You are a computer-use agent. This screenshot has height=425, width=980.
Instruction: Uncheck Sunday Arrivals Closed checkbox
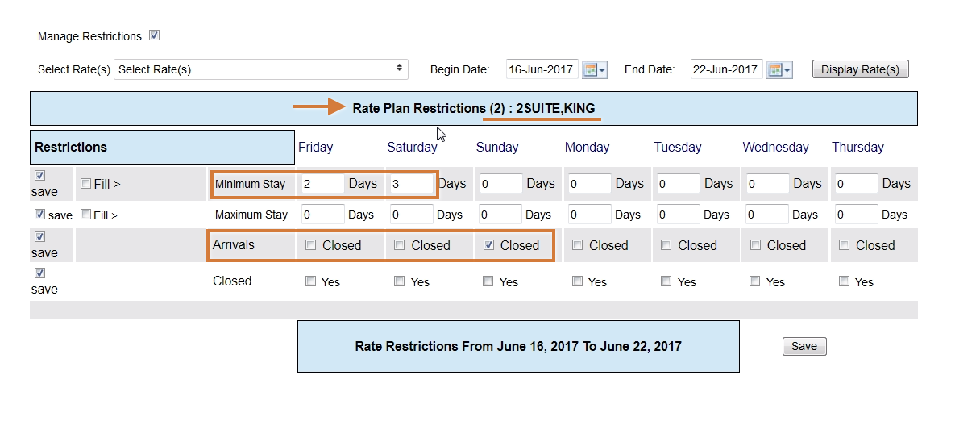tap(488, 245)
